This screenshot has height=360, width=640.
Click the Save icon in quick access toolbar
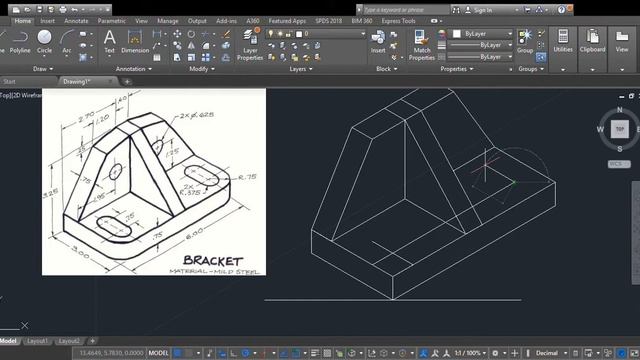point(40,9)
